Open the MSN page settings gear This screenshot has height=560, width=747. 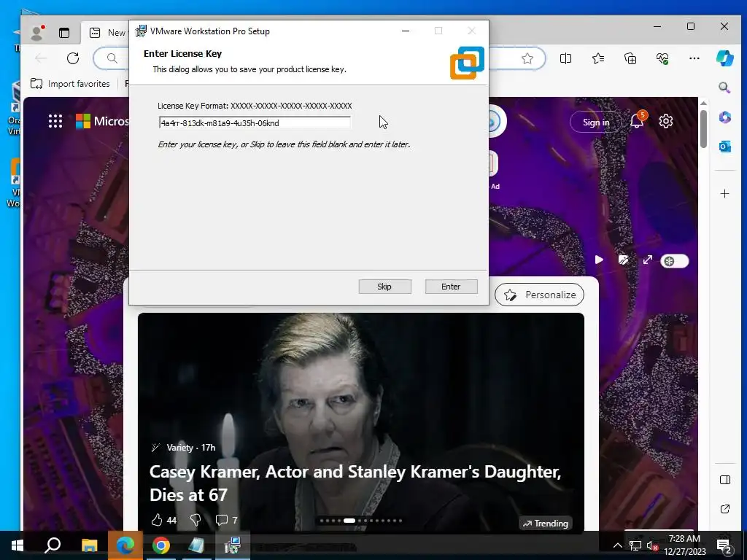(x=665, y=121)
